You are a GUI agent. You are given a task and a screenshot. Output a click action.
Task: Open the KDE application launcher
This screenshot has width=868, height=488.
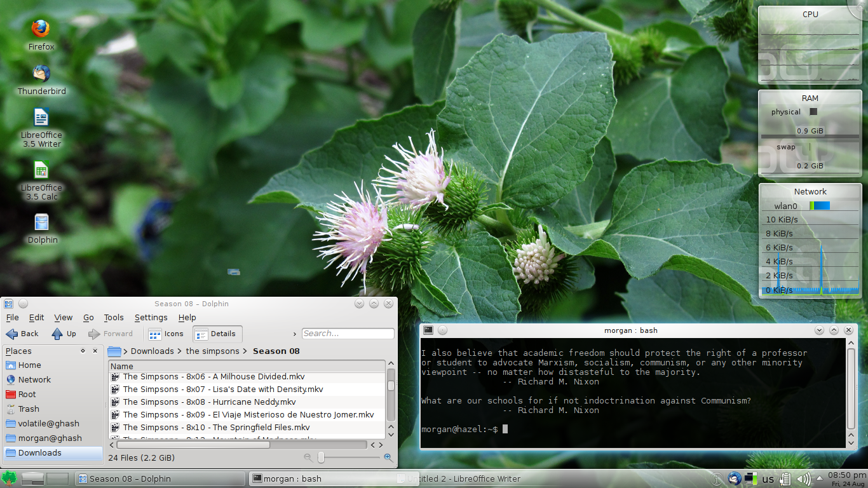pos(9,478)
